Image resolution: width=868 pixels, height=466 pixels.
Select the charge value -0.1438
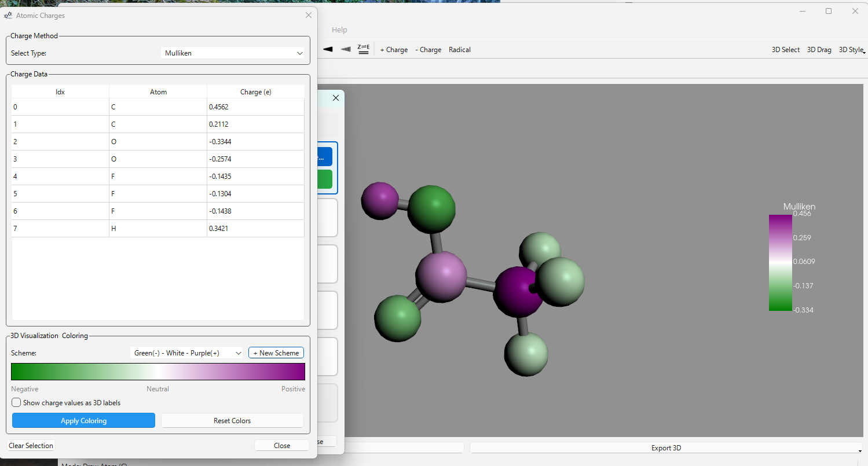click(255, 211)
